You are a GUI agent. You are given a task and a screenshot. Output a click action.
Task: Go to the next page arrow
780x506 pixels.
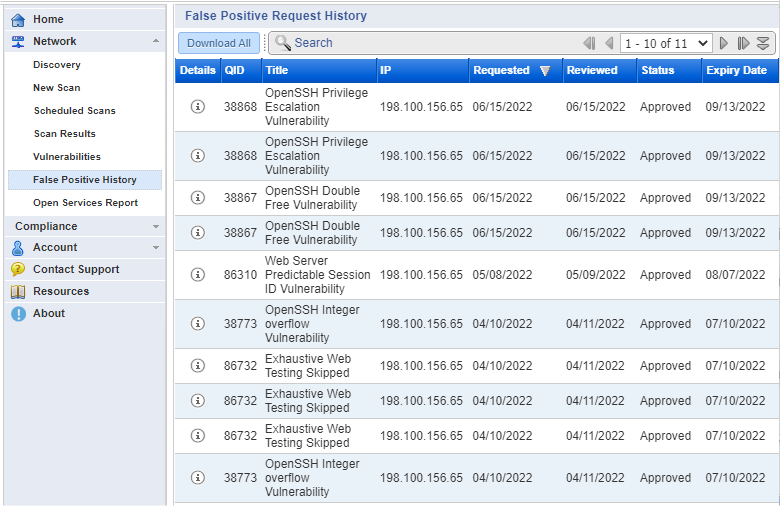click(725, 43)
